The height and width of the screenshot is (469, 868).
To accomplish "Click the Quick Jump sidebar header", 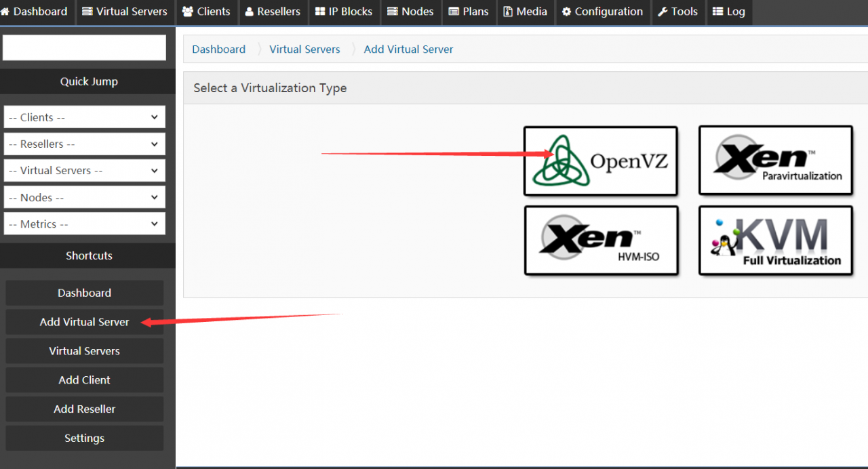I will 89,81.
